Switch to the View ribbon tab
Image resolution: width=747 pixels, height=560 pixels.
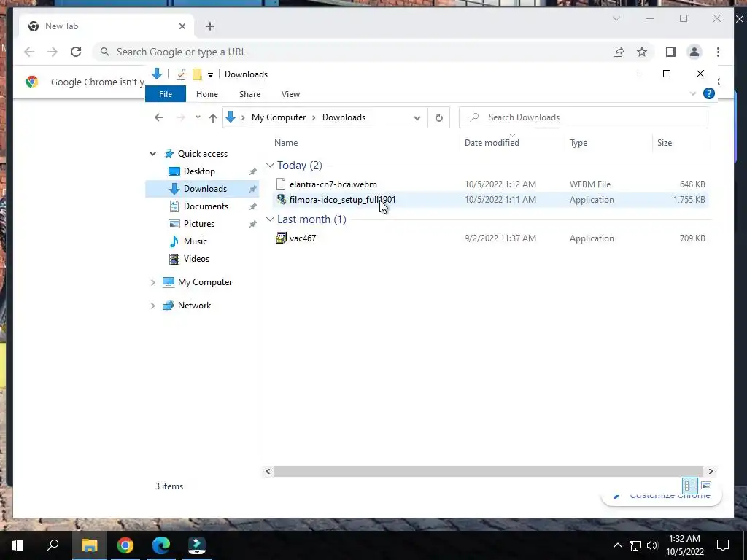tap(290, 94)
